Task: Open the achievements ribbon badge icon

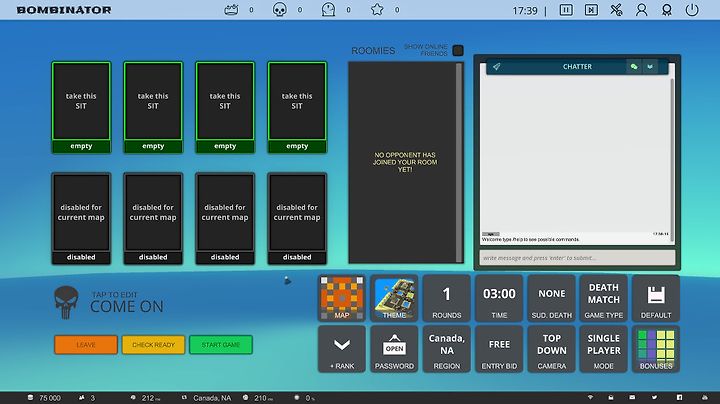Action: pos(667,10)
